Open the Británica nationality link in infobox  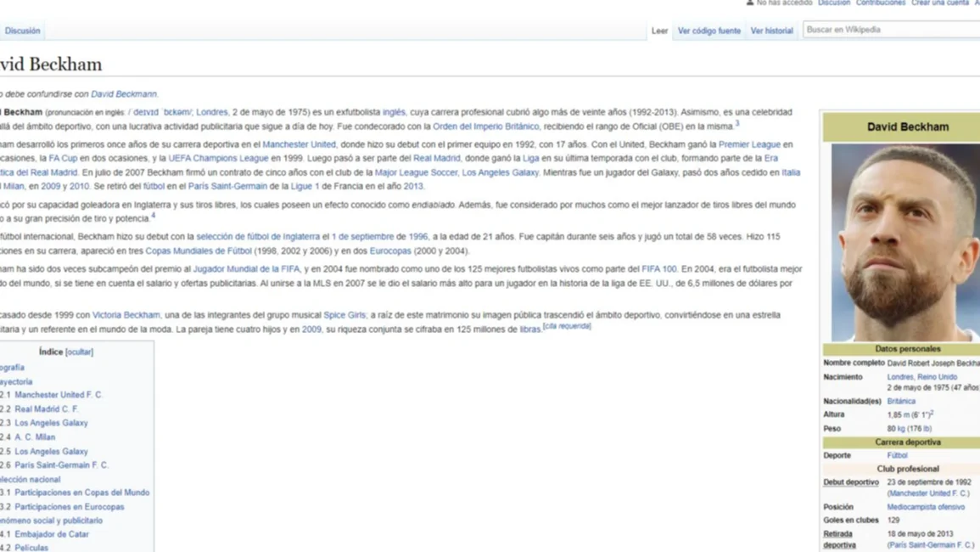[901, 401]
